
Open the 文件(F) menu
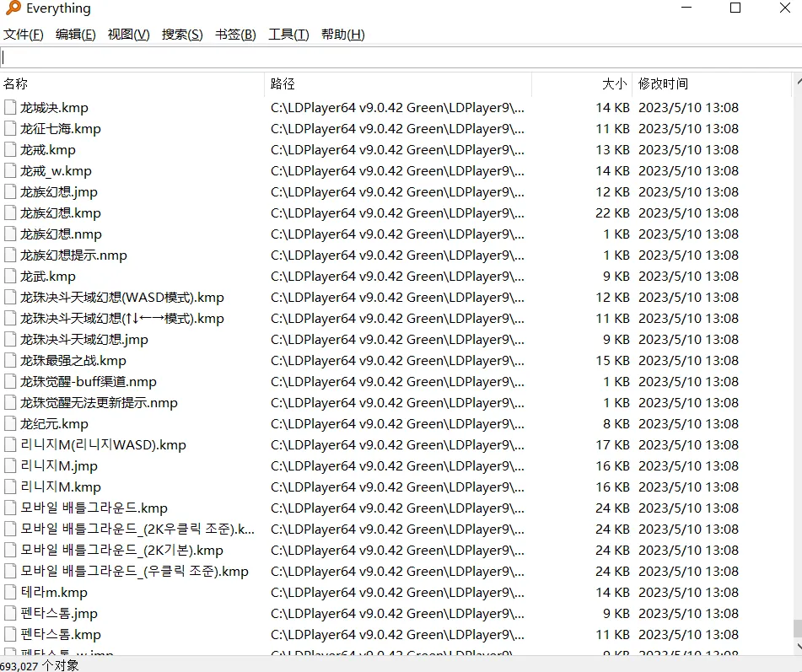tap(23, 35)
